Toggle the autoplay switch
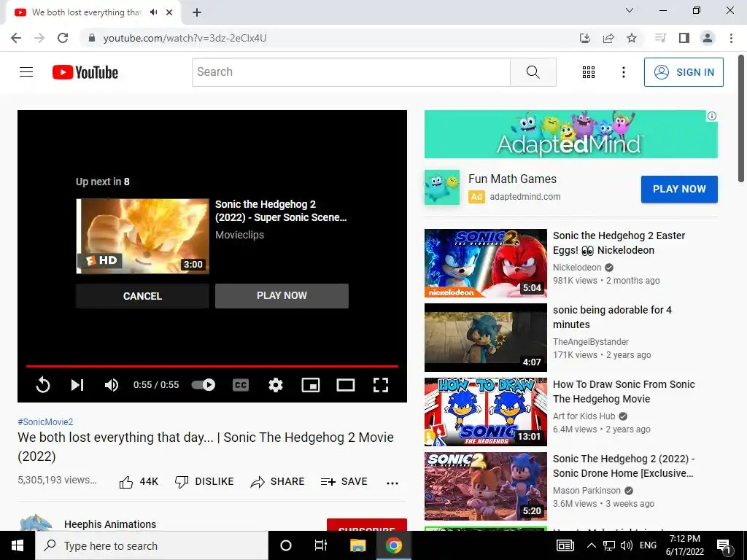The width and height of the screenshot is (747, 560). click(x=204, y=385)
